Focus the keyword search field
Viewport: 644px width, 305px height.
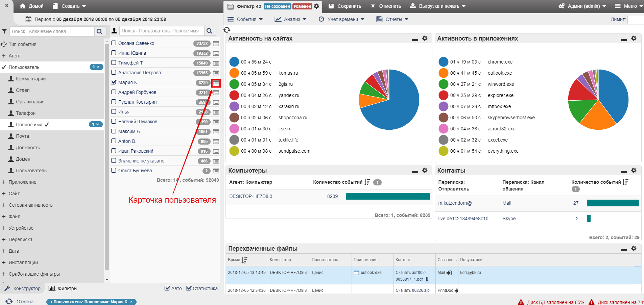pyautogui.click(x=52, y=31)
